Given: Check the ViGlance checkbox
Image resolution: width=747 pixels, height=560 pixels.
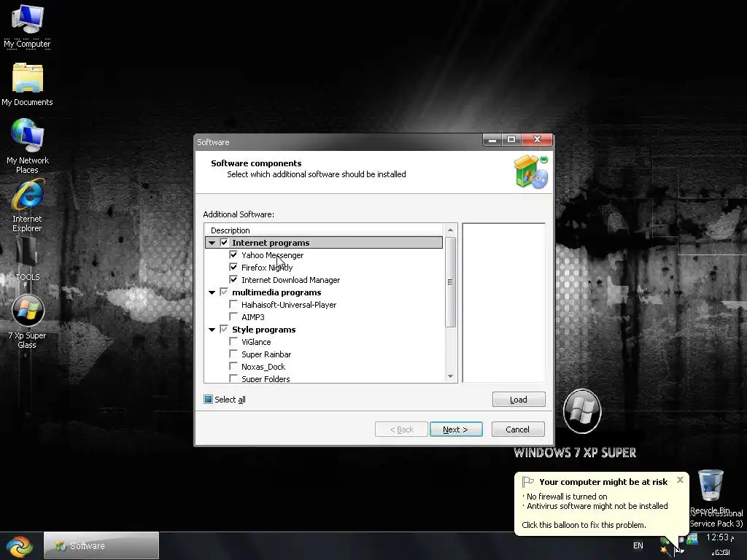Looking at the screenshot, I should (x=233, y=341).
